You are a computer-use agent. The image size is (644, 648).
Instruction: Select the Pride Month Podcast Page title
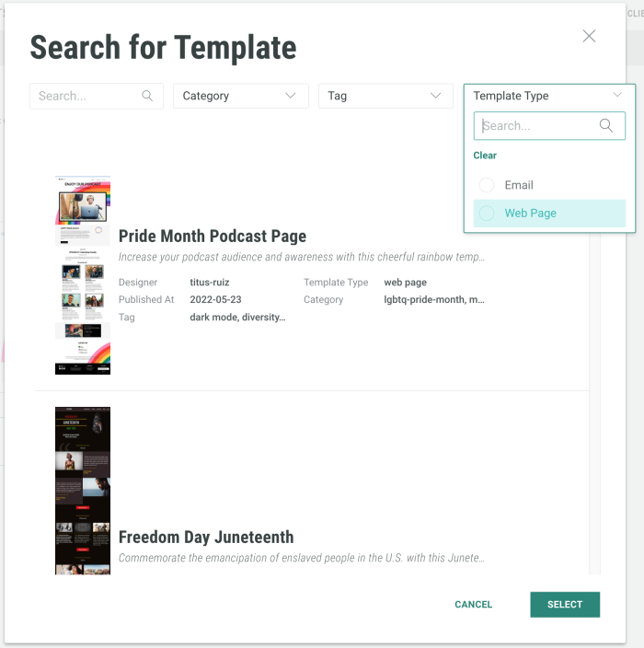pos(212,237)
